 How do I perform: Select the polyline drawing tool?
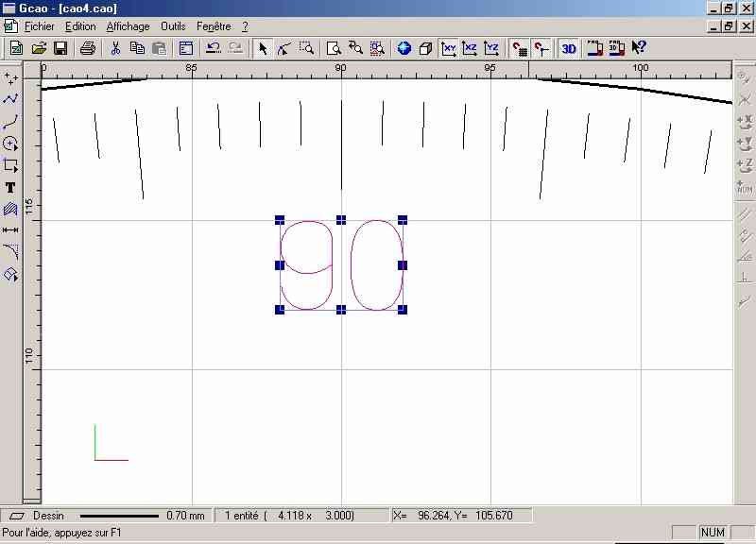click(x=10, y=99)
